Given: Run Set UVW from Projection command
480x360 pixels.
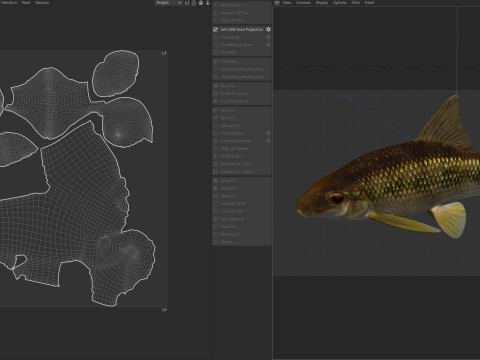Looking at the screenshot, I should pos(242,29).
